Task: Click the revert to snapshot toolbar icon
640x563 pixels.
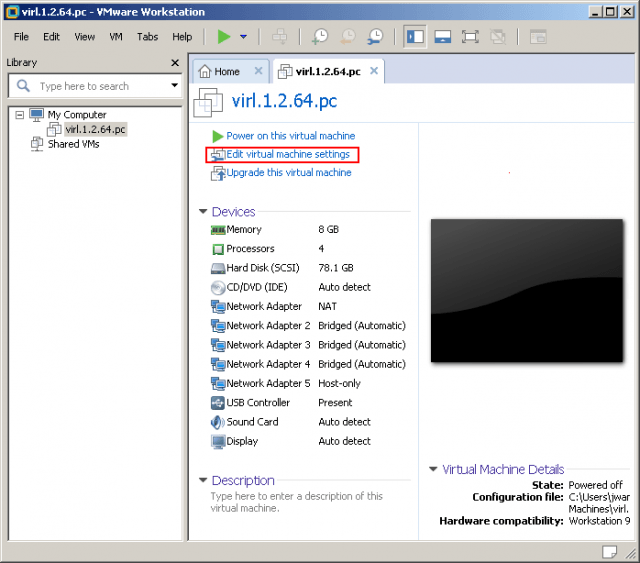Action: coord(348,37)
